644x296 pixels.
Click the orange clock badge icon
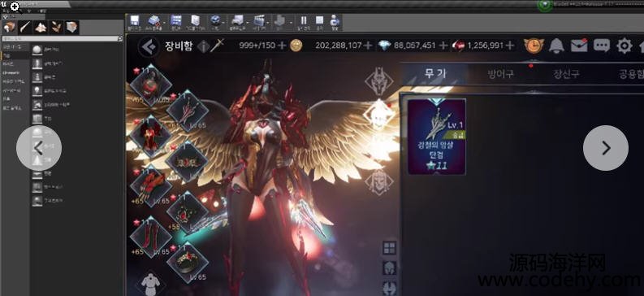click(x=534, y=46)
